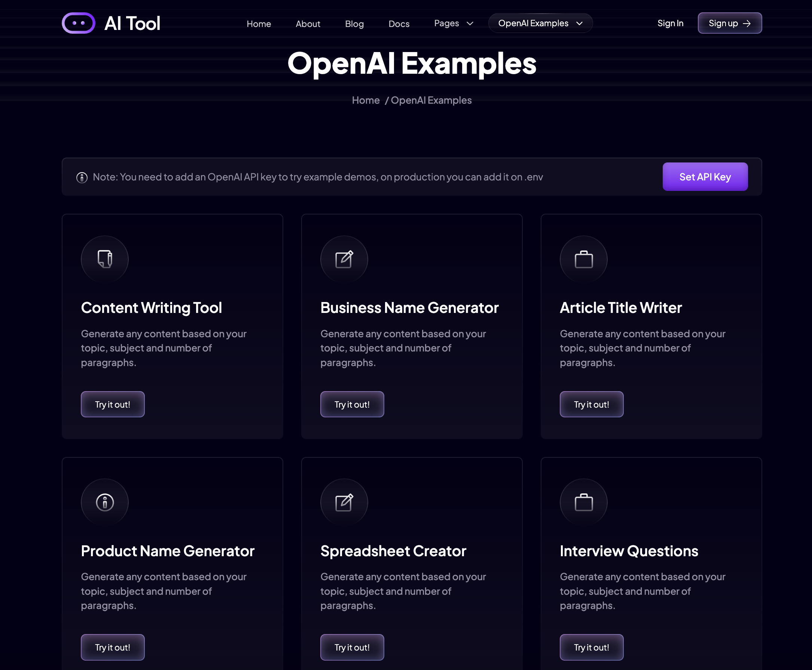Image resolution: width=812 pixels, height=670 pixels.
Task: Open the Blog nav item
Action: (x=354, y=24)
